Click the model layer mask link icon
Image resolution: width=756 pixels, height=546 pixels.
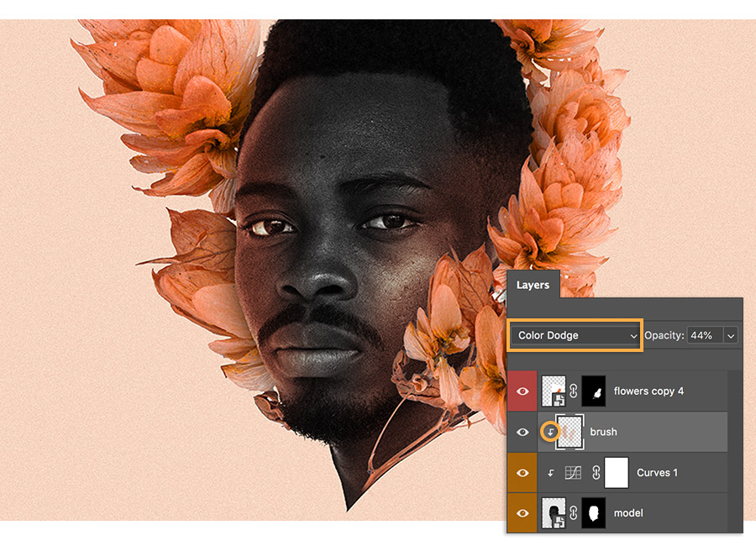[x=573, y=513]
